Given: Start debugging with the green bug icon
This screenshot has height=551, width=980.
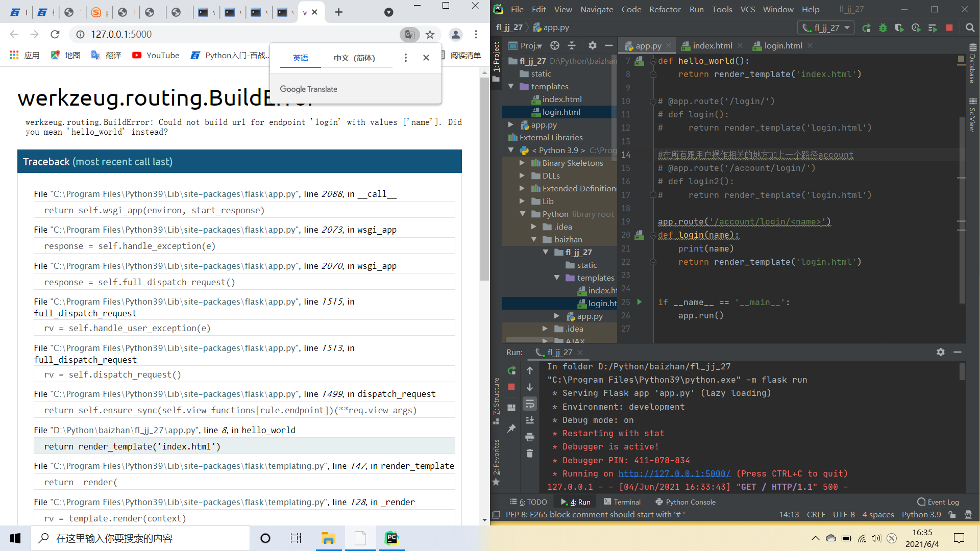Looking at the screenshot, I should point(883,28).
